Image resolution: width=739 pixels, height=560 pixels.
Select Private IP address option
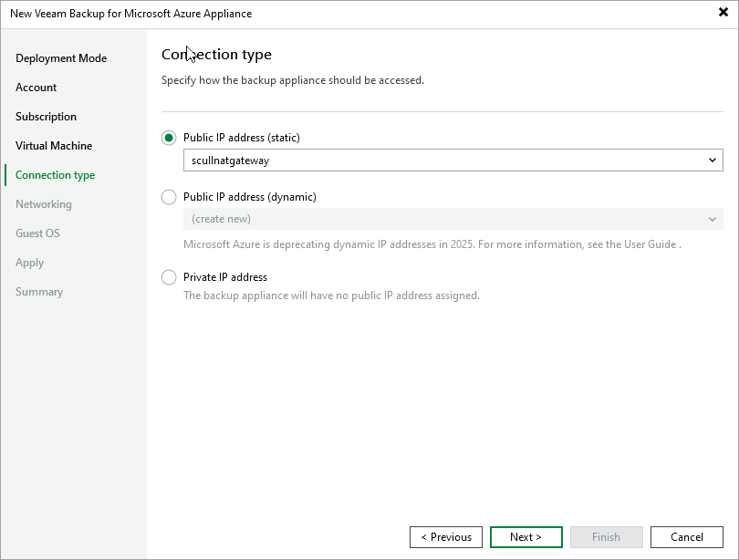tap(169, 277)
